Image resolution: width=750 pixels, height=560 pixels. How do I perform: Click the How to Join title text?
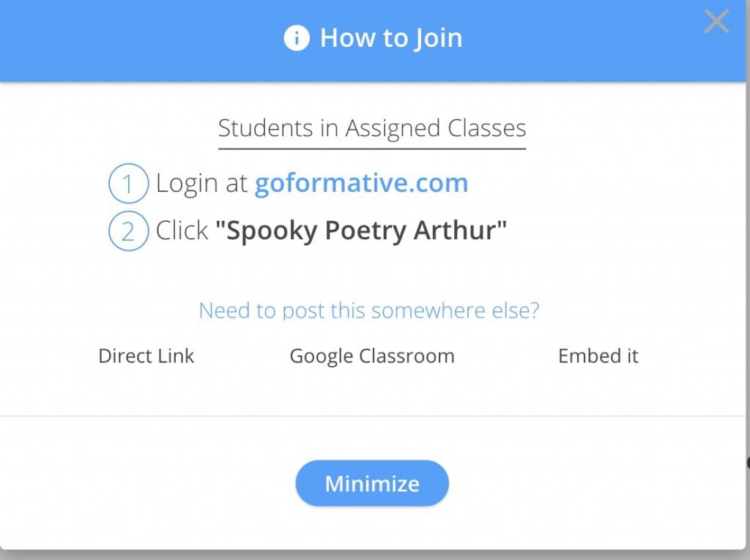391,38
